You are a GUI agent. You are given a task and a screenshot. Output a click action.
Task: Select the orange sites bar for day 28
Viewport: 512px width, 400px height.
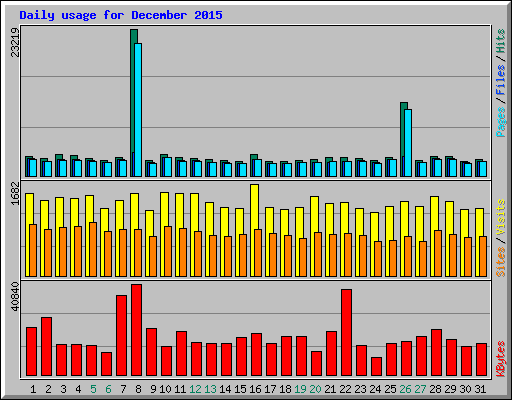pos(438,254)
